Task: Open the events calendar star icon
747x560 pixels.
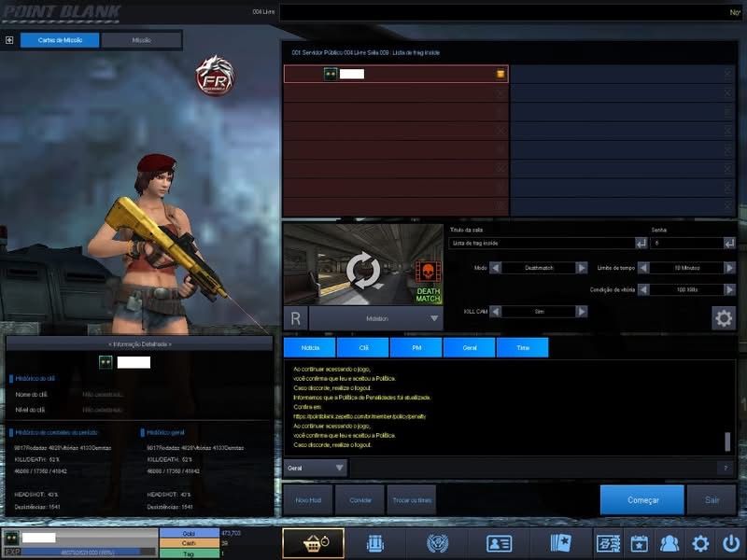Action: click(x=639, y=543)
